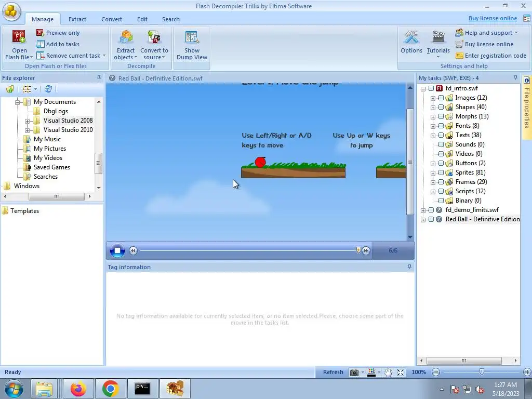
Task: Click the zoom slider handle
Action: [x=482, y=372]
